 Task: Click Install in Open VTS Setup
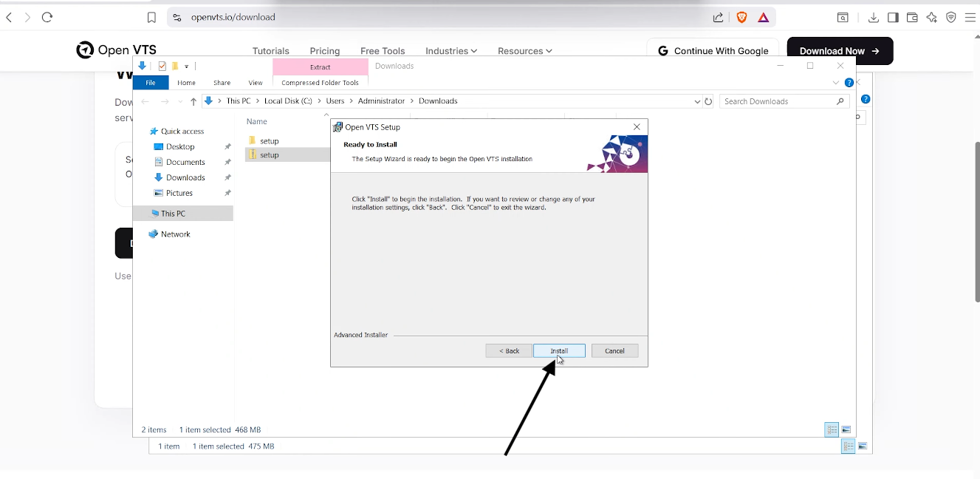click(x=559, y=351)
